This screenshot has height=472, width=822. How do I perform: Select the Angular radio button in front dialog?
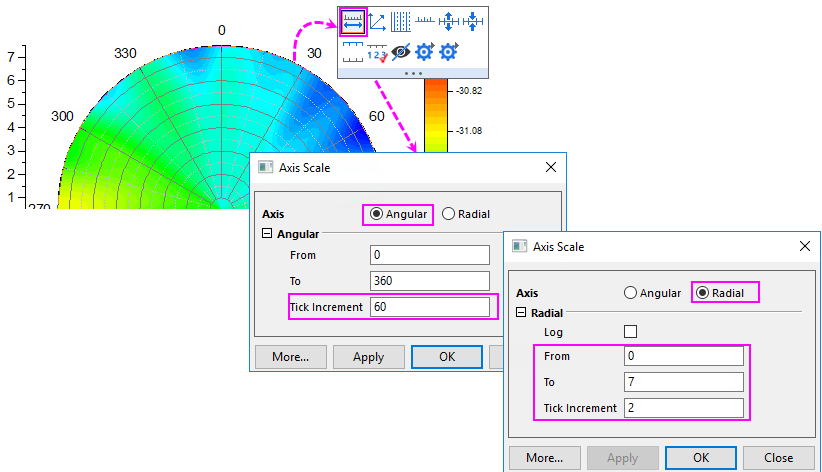pos(630,293)
